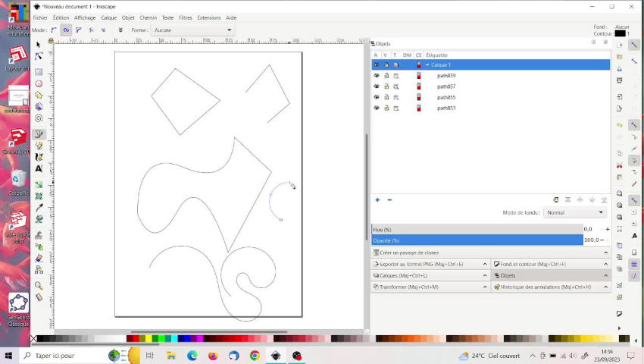Open the Mode de fondu dropdown
The image size is (644, 364).
coord(574,212)
